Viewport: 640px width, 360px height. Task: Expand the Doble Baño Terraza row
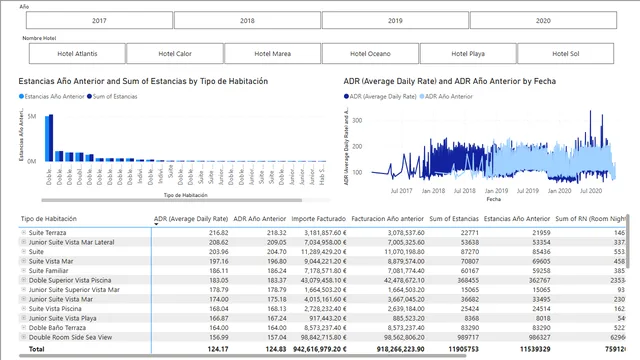(x=24, y=327)
